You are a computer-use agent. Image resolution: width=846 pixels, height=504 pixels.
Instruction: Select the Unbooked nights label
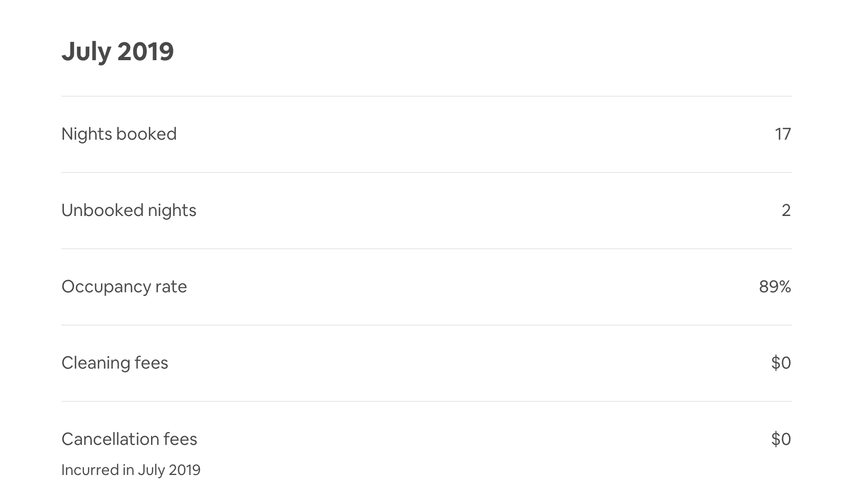point(129,210)
